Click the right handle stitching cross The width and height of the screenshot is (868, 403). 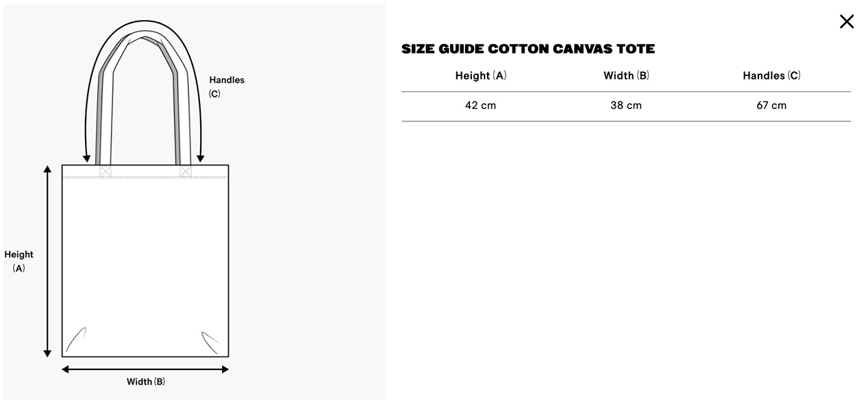click(186, 171)
